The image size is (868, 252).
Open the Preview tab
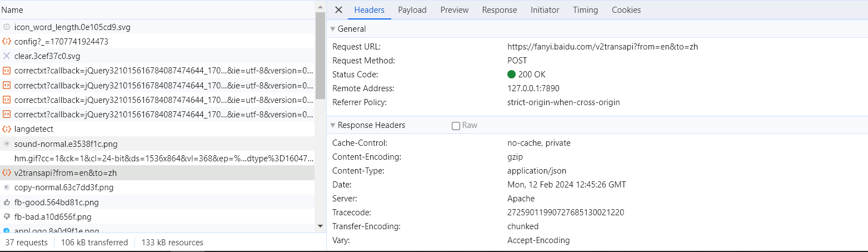coord(454,10)
